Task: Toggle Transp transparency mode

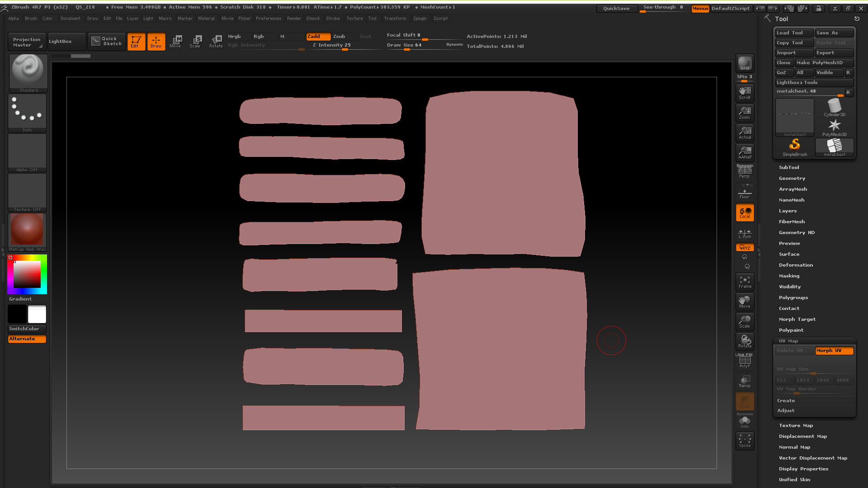Action: (745, 381)
